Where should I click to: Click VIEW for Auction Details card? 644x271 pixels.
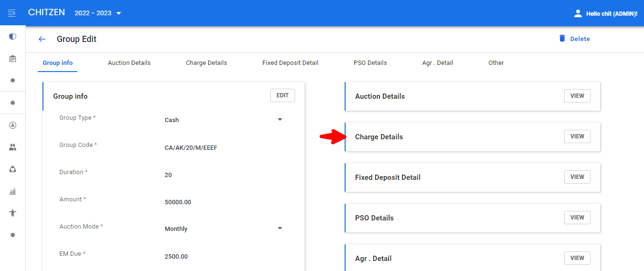point(577,96)
